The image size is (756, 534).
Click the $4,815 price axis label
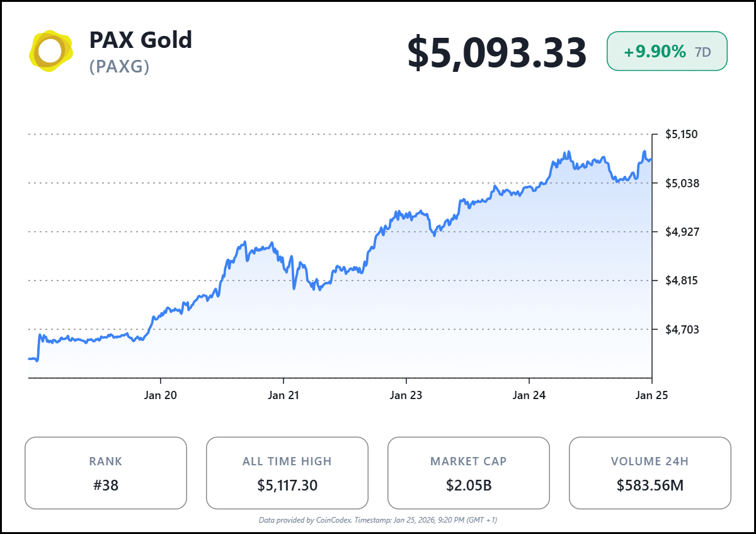point(681,280)
